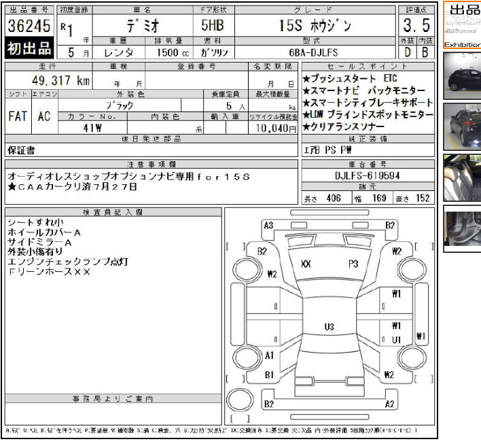The width and height of the screenshot is (481, 448).
Task: Open the black car side-view photo thumbnail
Action: tap(462, 75)
